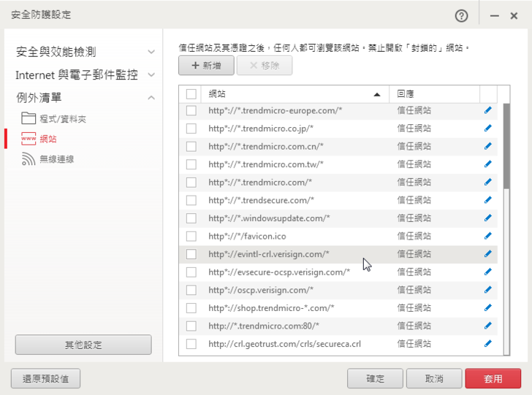Click the vertical scrollbar of website list
The width and height of the screenshot is (532, 395).
tap(506, 146)
